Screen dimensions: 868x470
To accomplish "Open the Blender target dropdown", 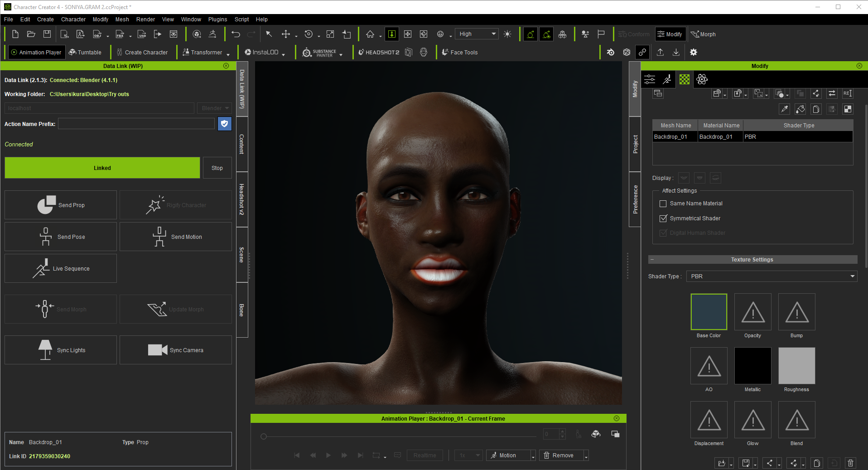I will [x=215, y=108].
